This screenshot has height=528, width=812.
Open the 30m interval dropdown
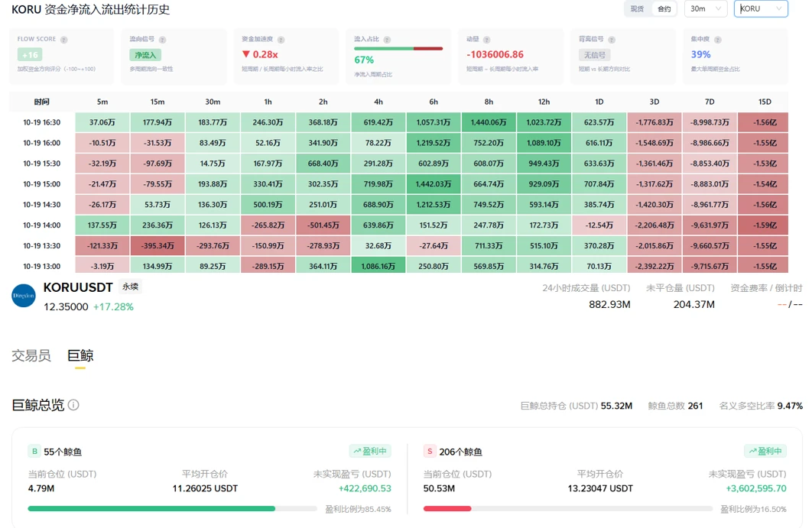click(x=705, y=9)
